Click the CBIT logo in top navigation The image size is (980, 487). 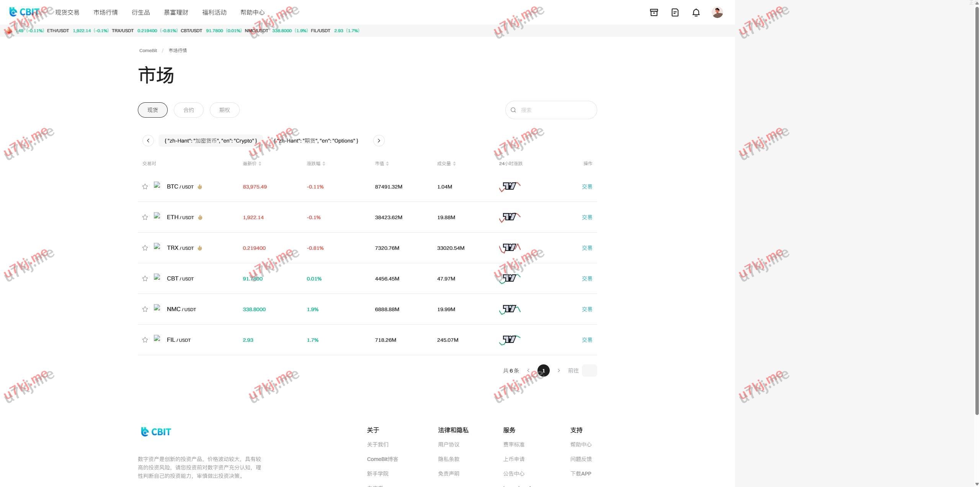(x=24, y=12)
